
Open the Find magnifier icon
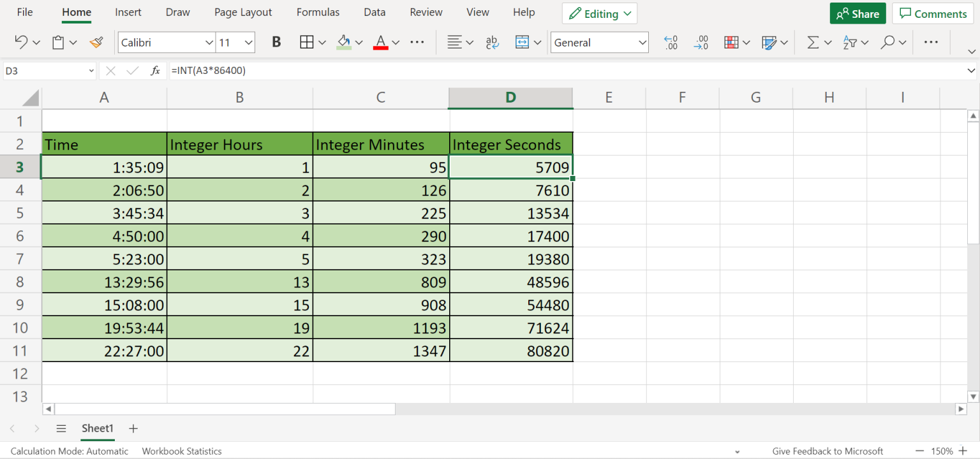click(x=887, y=42)
